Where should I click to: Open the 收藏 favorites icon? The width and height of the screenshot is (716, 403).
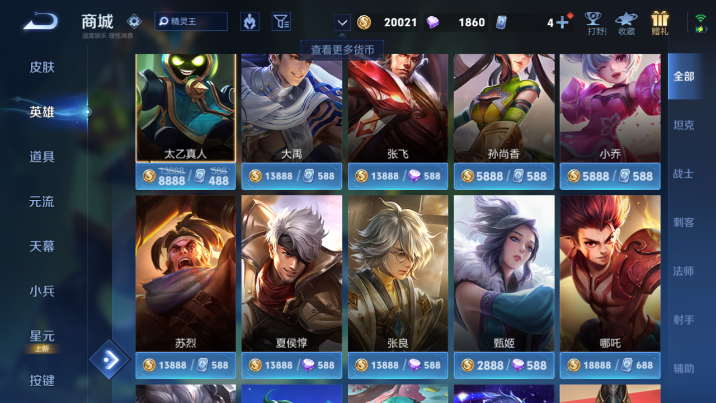click(626, 23)
